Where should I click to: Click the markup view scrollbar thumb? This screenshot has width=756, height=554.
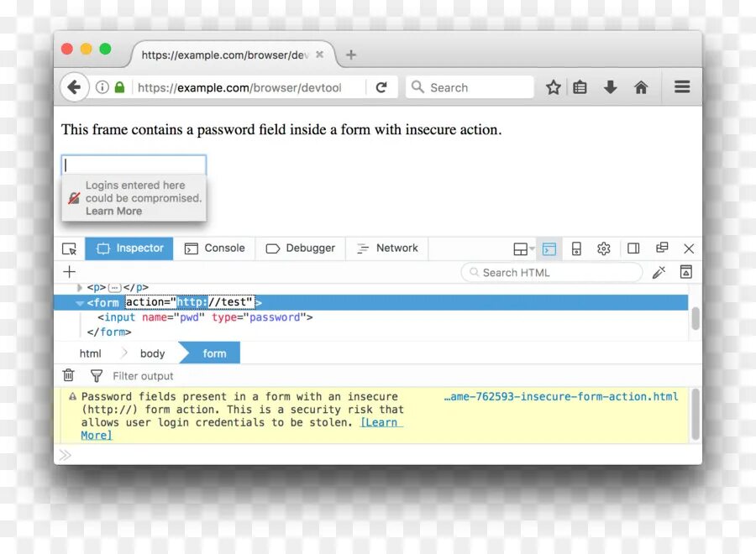click(x=696, y=318)
